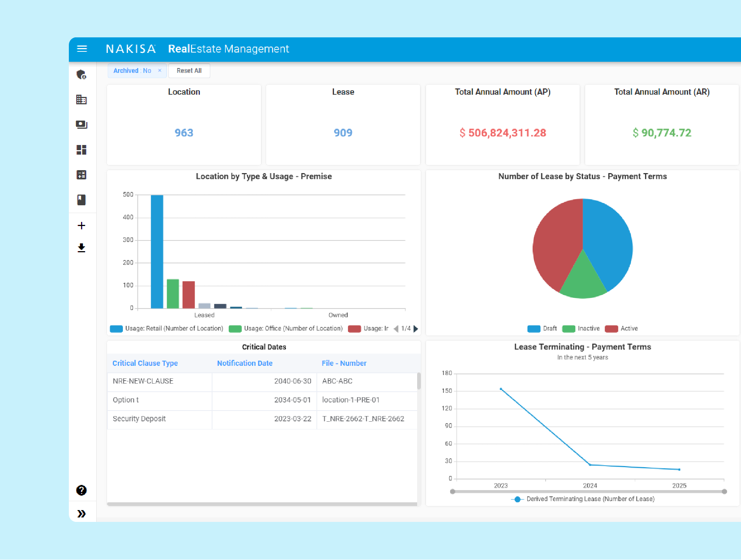Open the hamburger navigation menu
Image resolution: width=741 pixels, height=560 pixels.
[x=82, y=49]
